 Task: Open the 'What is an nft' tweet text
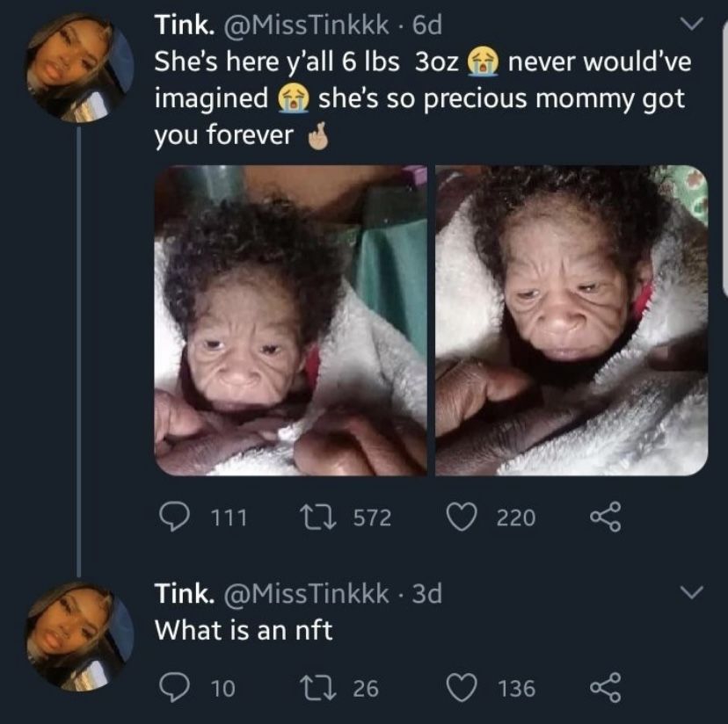click(x=244, y=630)
